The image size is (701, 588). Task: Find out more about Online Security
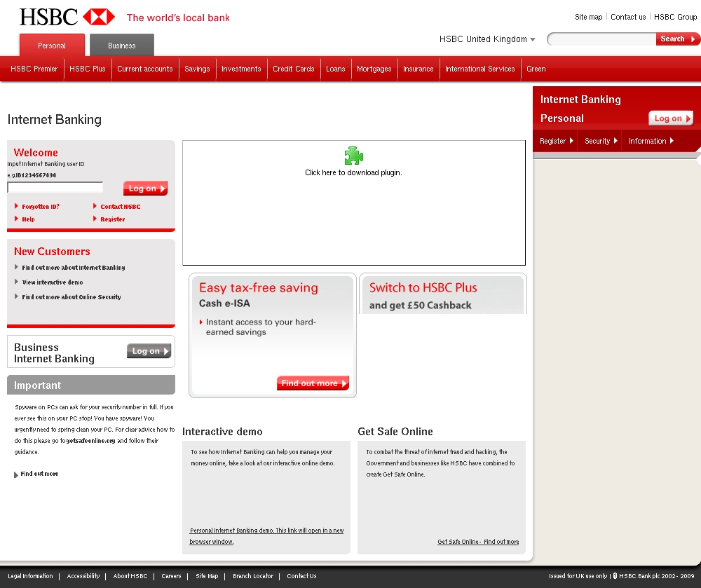(x=72, y=296)
